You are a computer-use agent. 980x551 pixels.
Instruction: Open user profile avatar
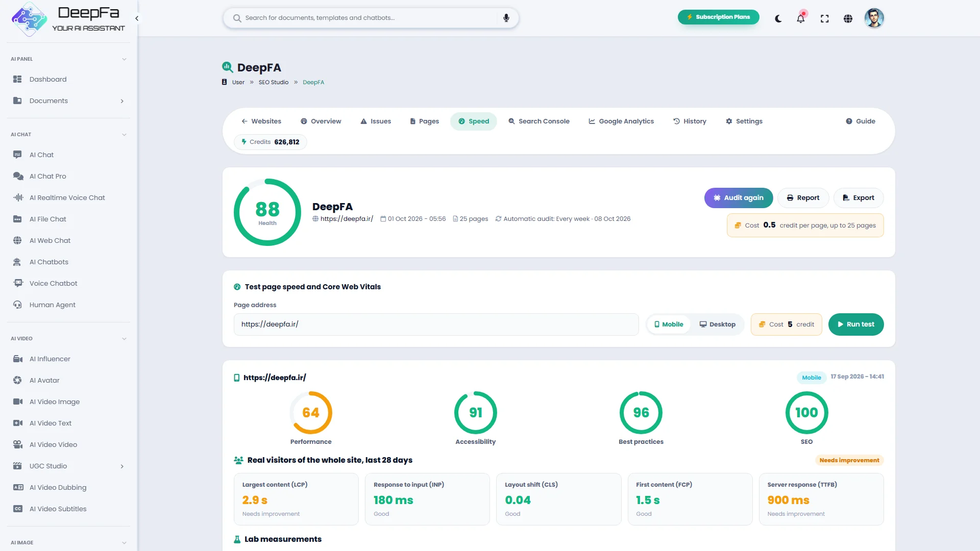[874, 18]
